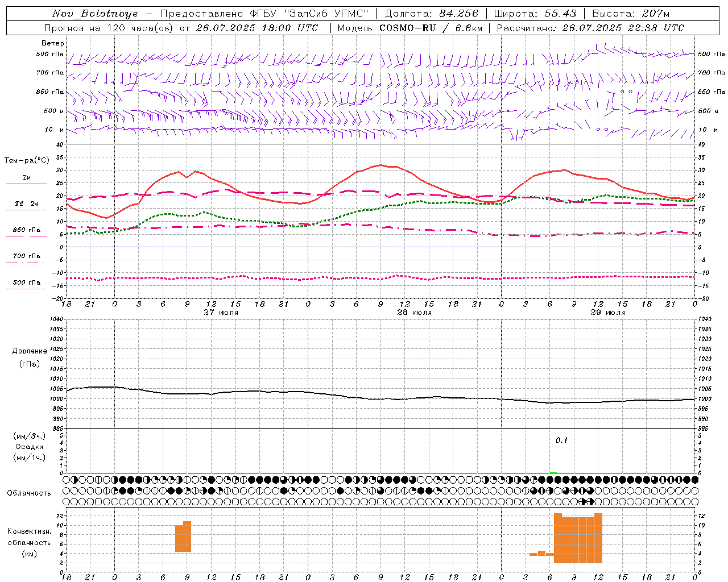
Task: Click the last tall orange bar on 29 июля
Action: (x=598, y=538)
